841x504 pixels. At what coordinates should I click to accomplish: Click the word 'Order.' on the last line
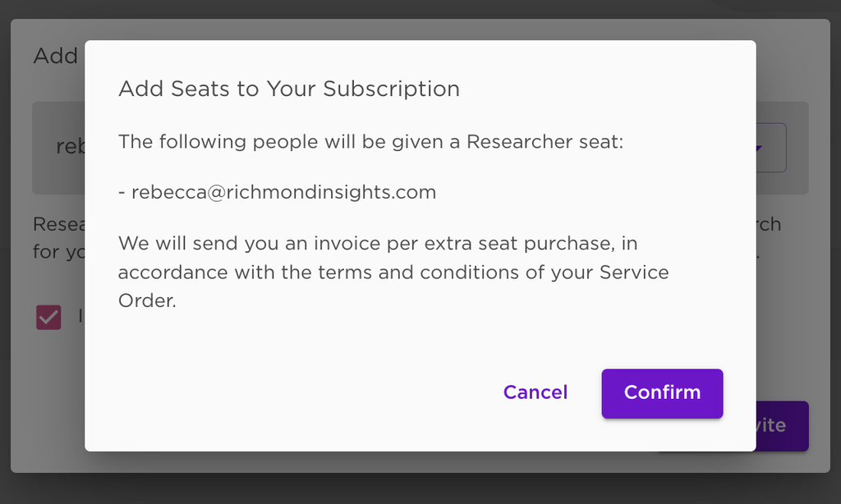pyautogui.click(x=147, y=300)
